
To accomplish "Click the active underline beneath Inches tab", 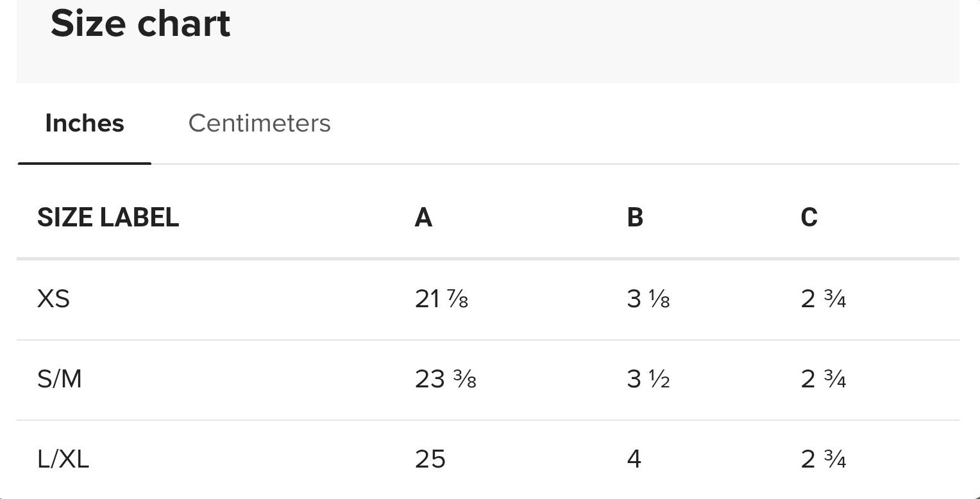I will pyautogui.click(x=85, y=164).
